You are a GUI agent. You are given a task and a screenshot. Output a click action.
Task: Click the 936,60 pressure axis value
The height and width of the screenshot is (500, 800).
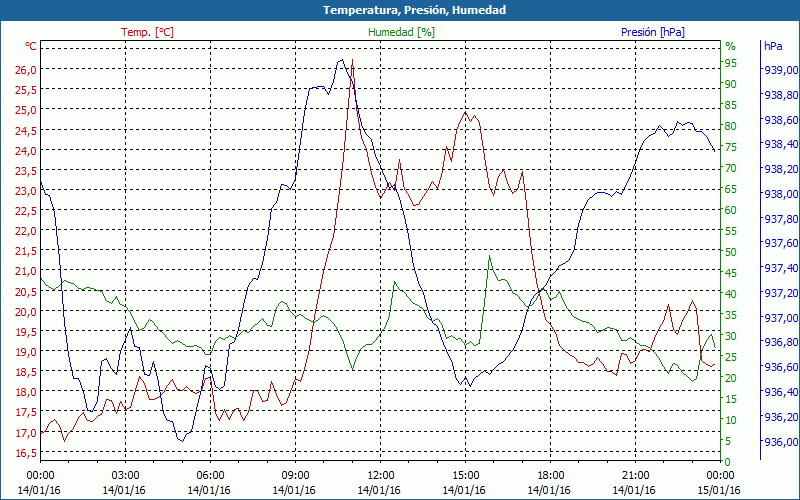point(782,367)
